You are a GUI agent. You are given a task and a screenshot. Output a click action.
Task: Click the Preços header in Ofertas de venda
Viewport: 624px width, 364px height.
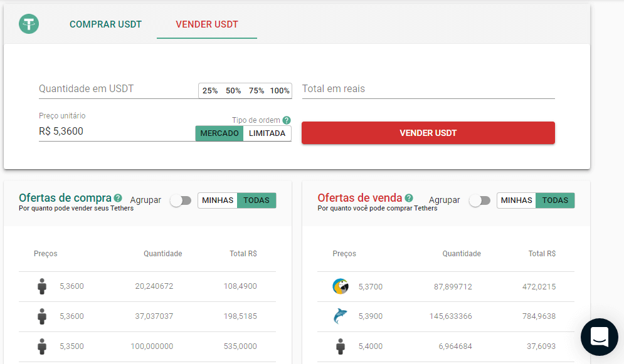coord(345,254)
